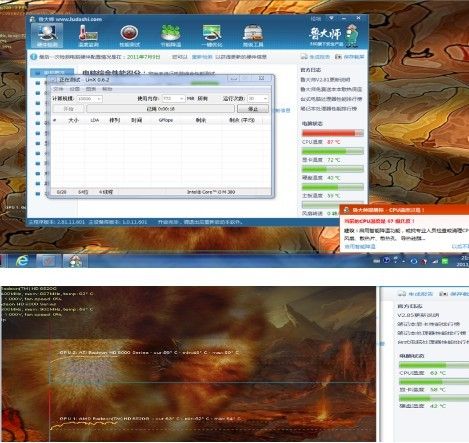Expand the problem size dropdown in LinX

point(99,99)
